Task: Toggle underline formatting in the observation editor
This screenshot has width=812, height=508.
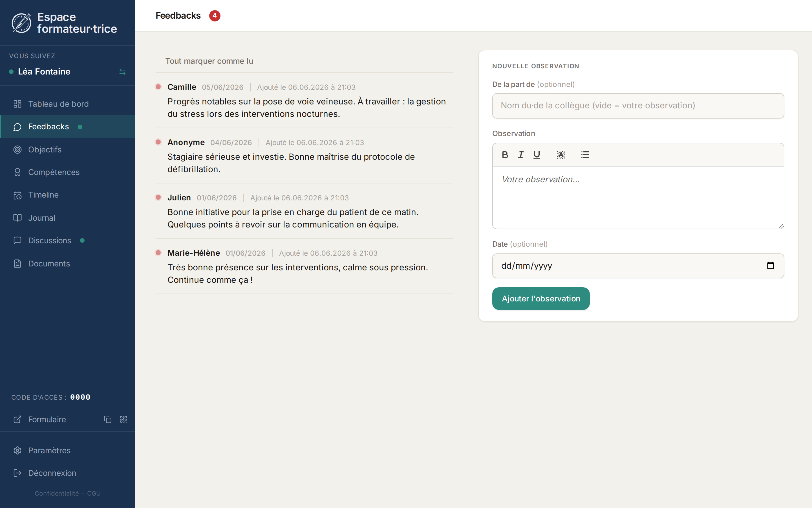Action: click(x=537, y=155)
